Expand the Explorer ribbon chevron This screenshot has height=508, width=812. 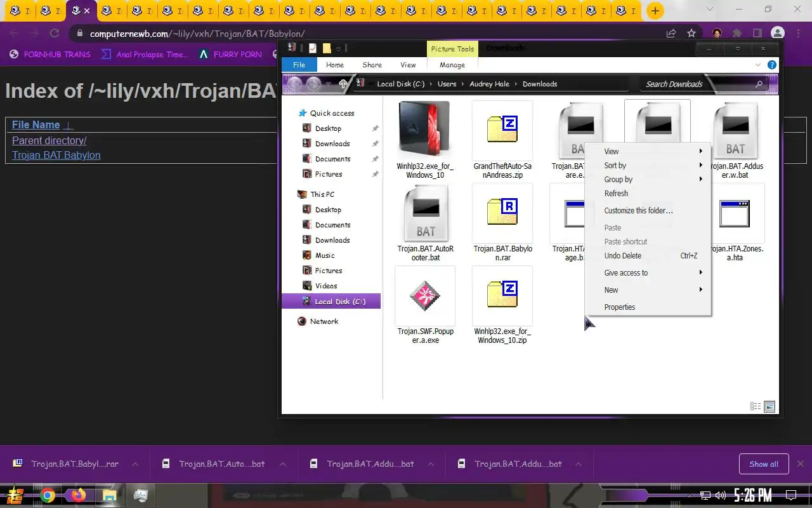point(758,65)
